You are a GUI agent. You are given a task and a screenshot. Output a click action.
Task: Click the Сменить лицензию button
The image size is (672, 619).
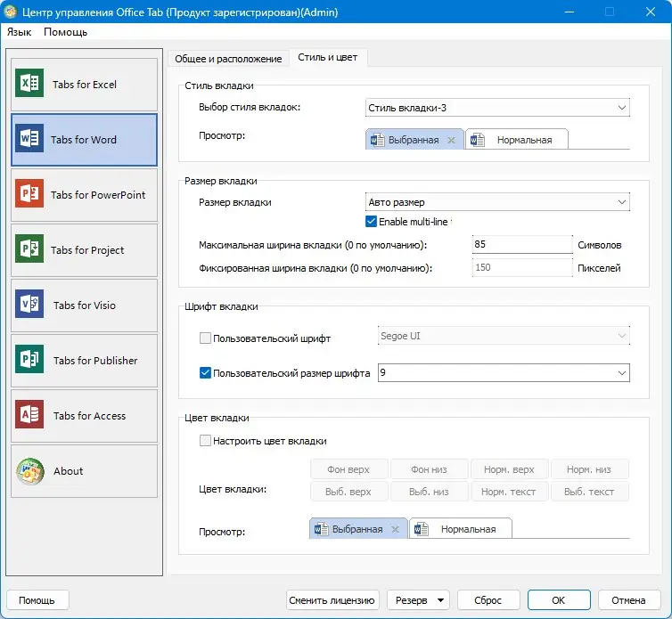[332, 600]
